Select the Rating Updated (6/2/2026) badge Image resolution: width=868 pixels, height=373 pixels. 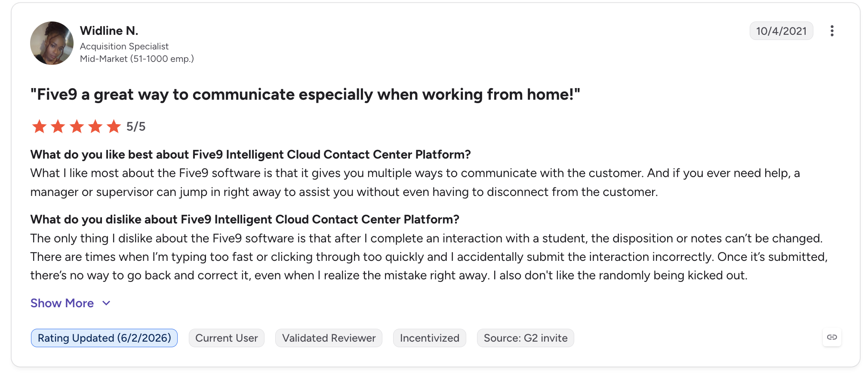click(104, 338)
